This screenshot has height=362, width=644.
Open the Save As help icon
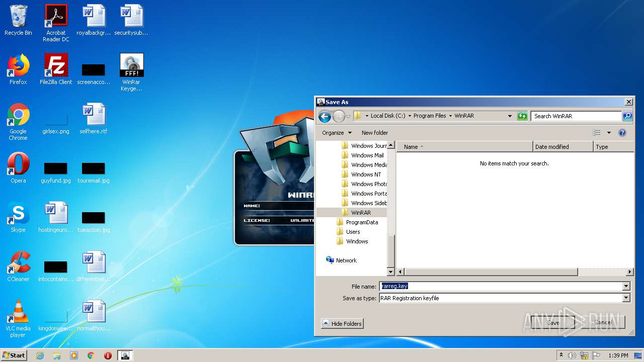622,133
